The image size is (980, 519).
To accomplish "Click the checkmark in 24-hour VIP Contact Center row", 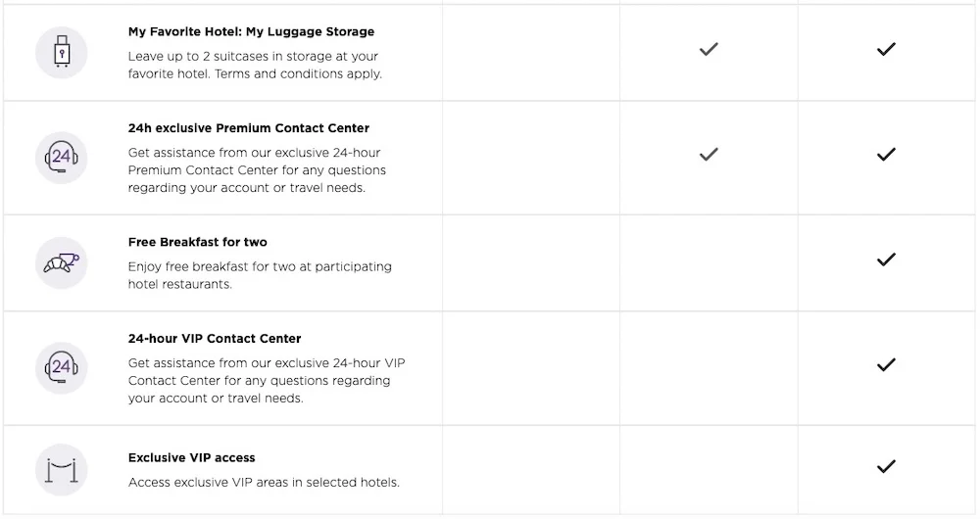I will [886, 364].
